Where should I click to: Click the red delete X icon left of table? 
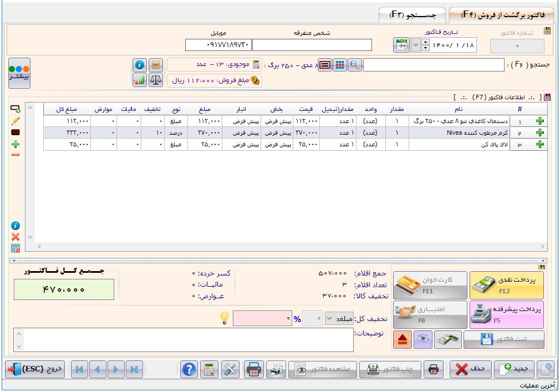point(16,237)
